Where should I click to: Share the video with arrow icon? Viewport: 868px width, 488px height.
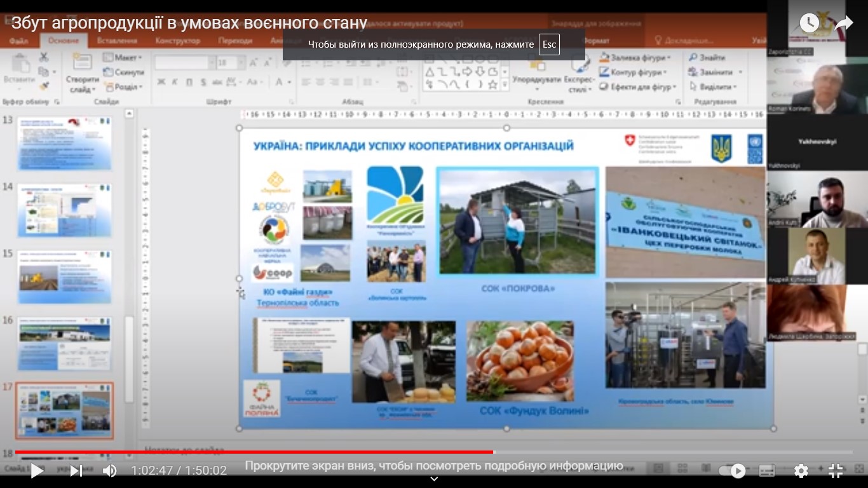point(843,24)
